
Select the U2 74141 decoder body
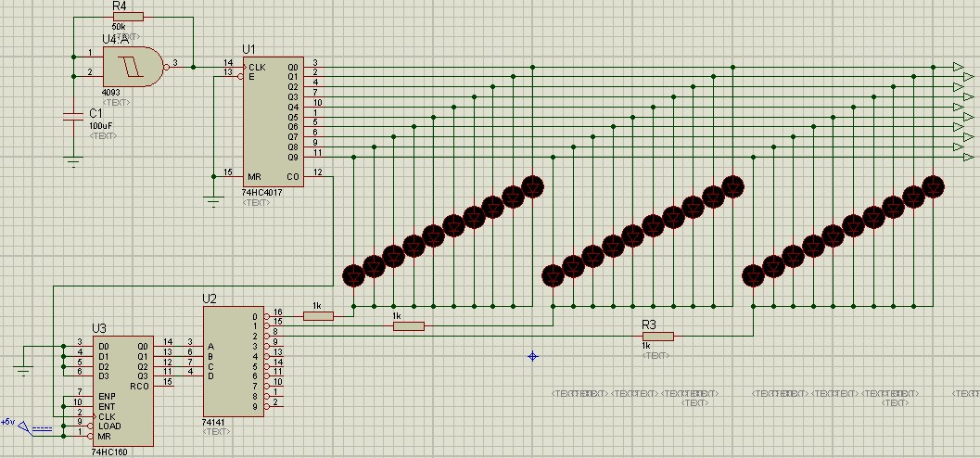(233, 362)
